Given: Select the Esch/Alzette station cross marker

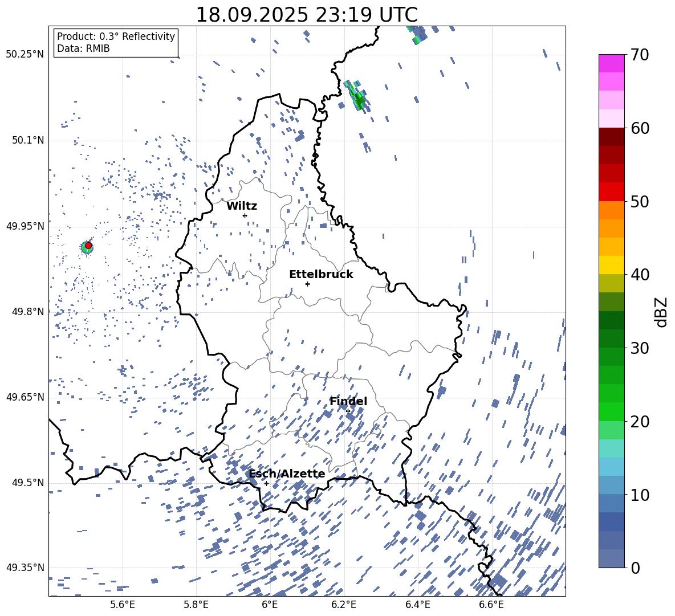Looking at the screenshot, I should [x=266, y=483].
